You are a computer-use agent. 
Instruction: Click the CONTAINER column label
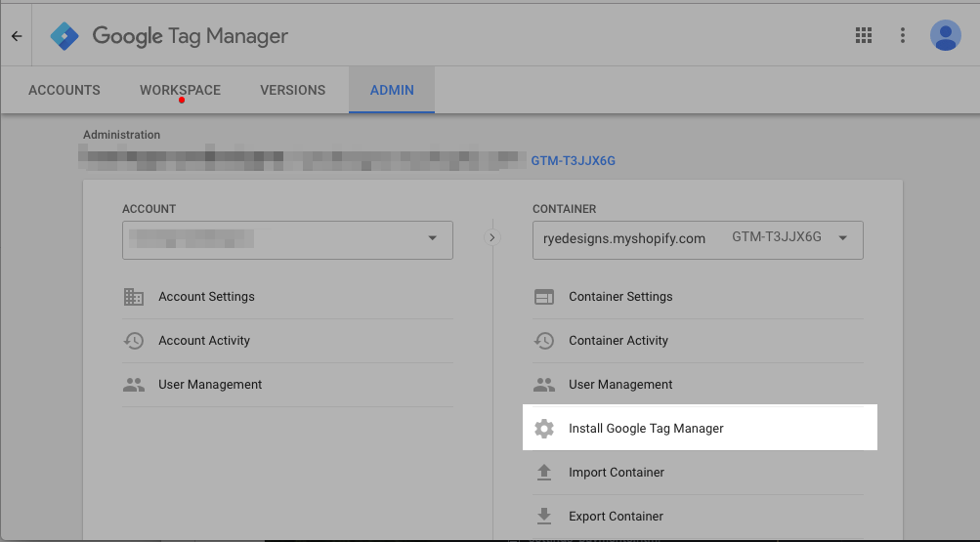pyautogui.click(x=565, y=209)
